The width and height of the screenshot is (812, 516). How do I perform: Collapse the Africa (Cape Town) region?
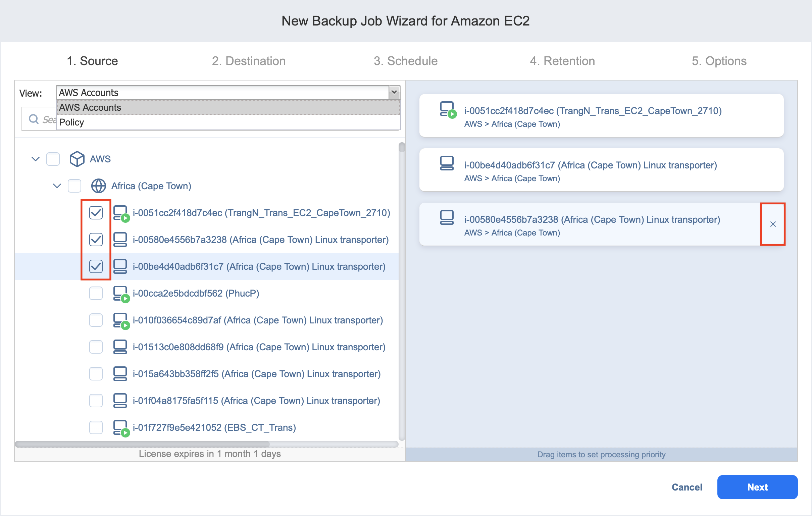pos(57,186)
